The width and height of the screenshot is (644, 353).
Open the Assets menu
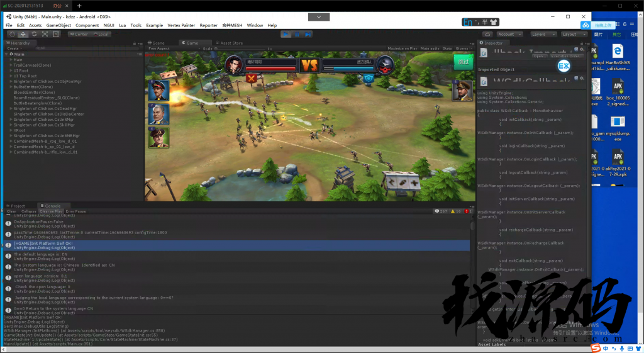[x=35, y=25]
